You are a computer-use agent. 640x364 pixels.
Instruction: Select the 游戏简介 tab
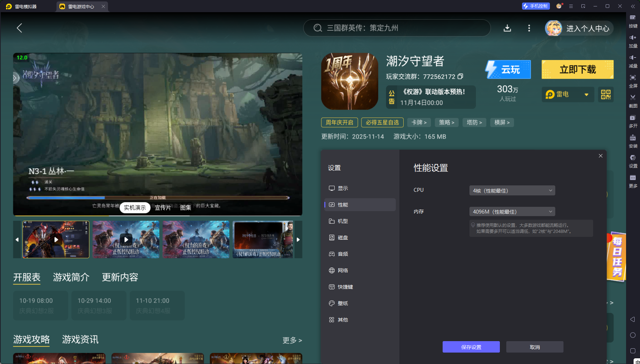(x=71, y=277)
